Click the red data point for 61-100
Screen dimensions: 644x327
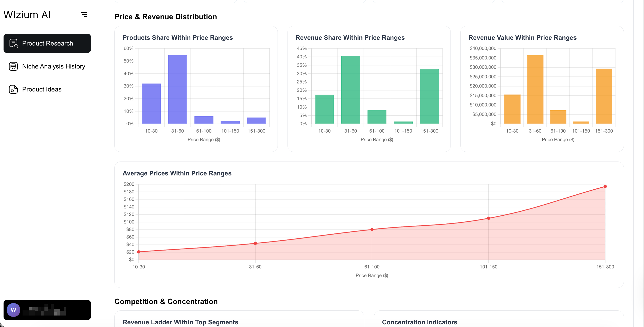[x=372, y=229]
